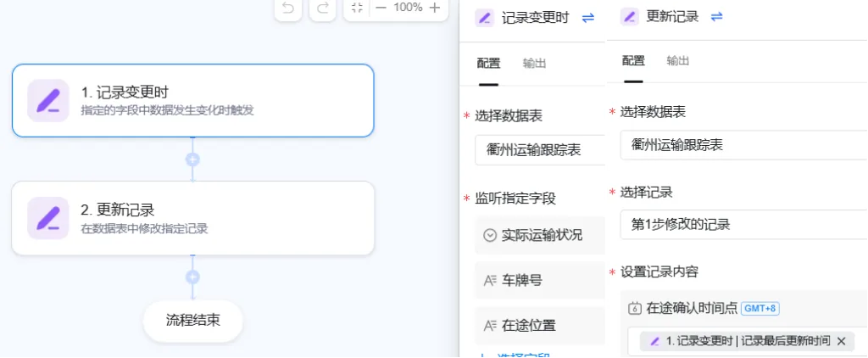Click the undo arrow in canvas toolbar
The width and height of the screenshot is (868, 358).
tap(288, 7)
